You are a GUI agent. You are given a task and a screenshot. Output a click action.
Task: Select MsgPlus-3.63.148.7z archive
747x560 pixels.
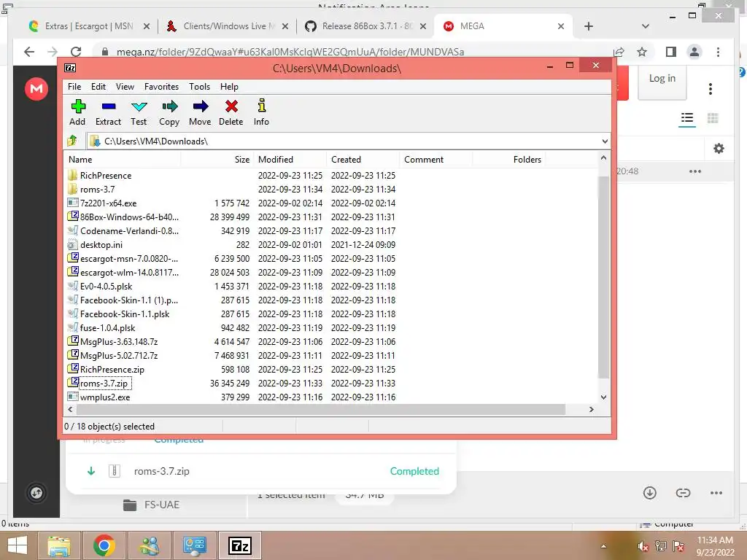[x=119, y=341]
